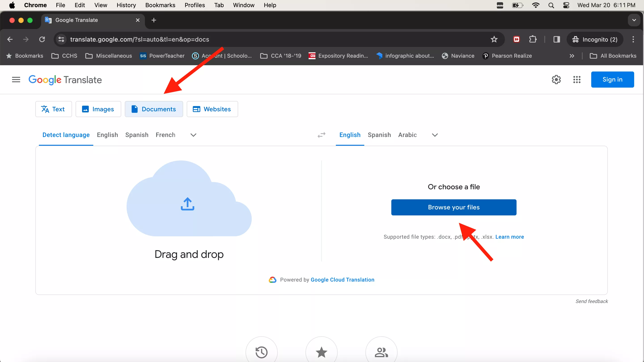Toggle the Chrome side panel
Viewport: 644px width, 362px height.
(557, 39)
